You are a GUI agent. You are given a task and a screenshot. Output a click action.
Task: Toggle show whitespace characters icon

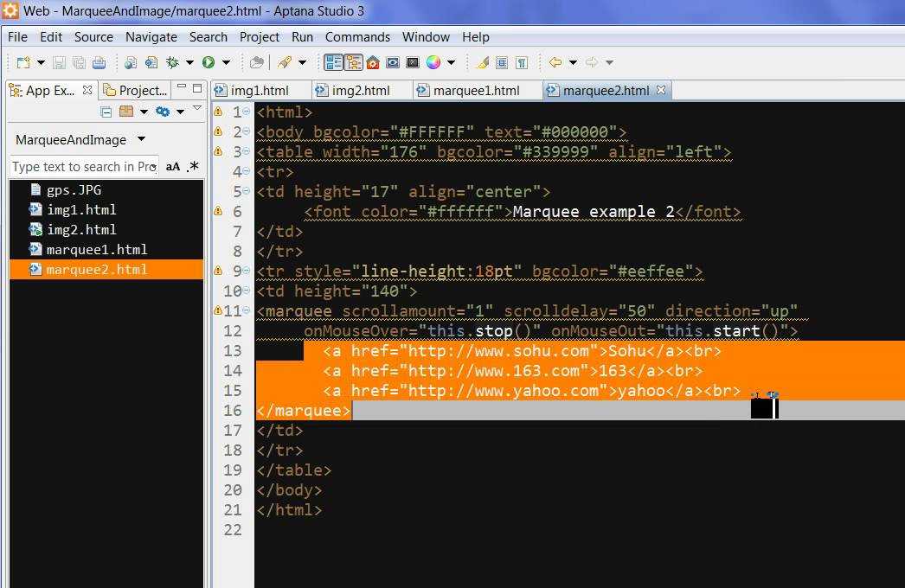click(522, 62)
